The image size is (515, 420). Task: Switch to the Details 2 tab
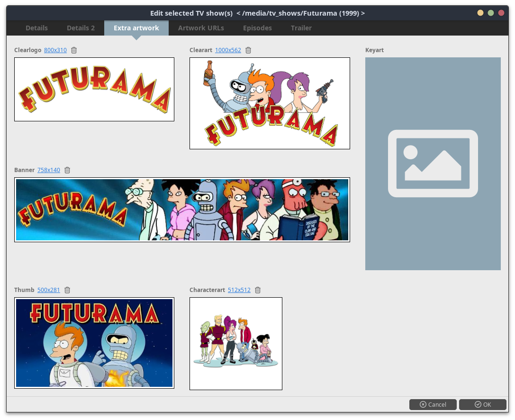81,28
